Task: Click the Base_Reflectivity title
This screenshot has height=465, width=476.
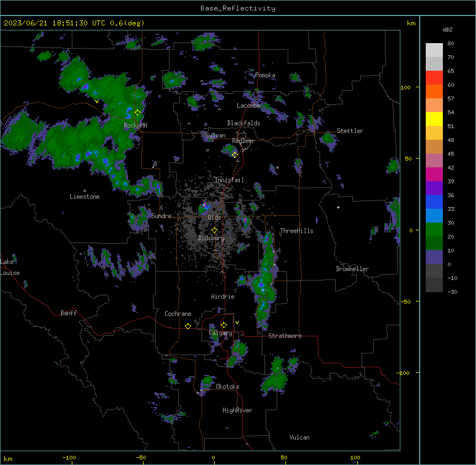Action: (x=238, y=8)
